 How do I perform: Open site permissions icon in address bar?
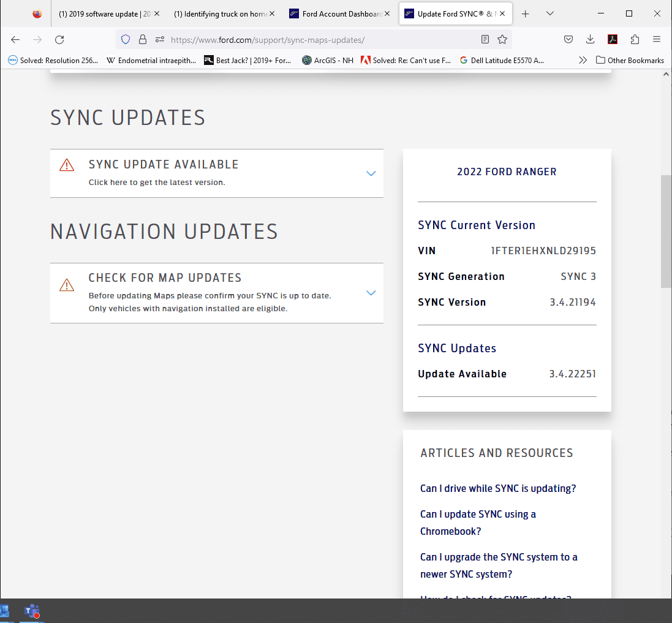pos(160,40)
